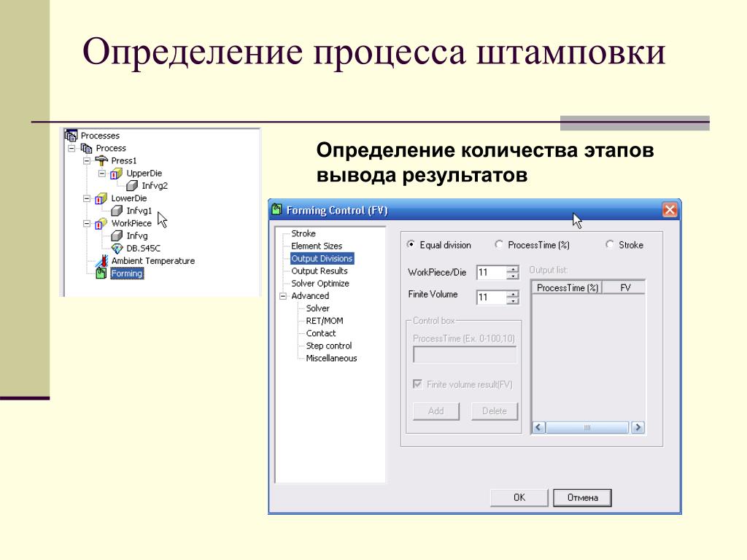Select the UpperDie tree label
747x560 pixels.
click(144, 174)
